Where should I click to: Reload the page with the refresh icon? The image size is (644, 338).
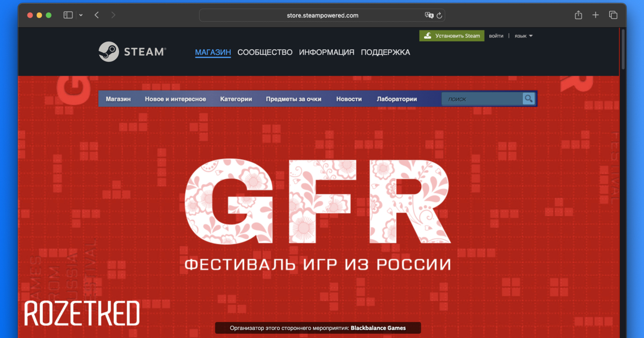tap(439, 16)
